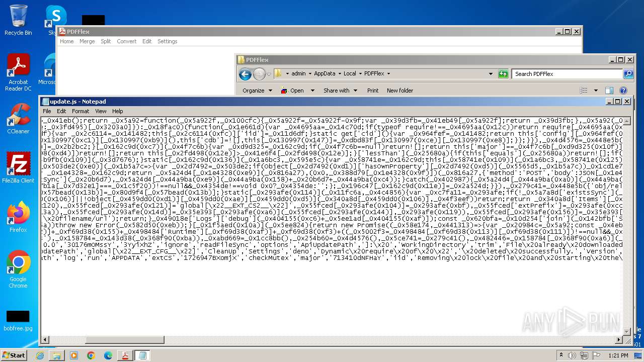This screenshot has height=362, width=644.
Task: Click the Print button in Explorer
Action: (373, 90)
